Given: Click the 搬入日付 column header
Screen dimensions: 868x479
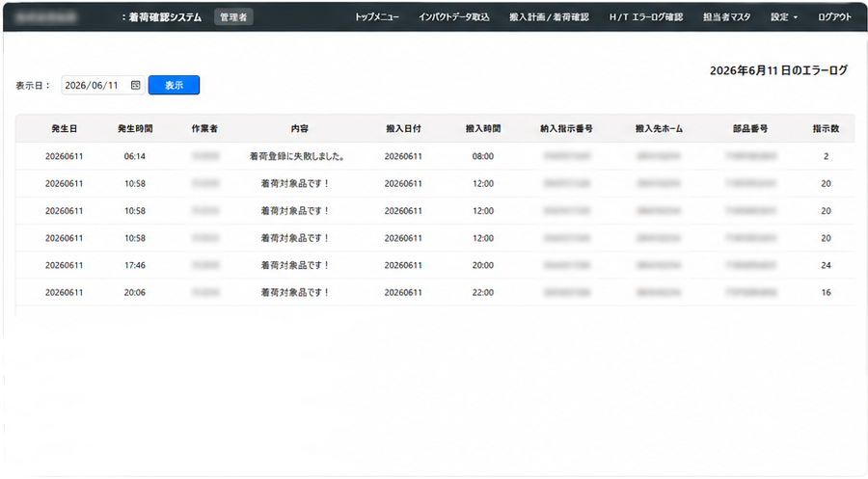Looking at the screenshot, I should point(403,128).
